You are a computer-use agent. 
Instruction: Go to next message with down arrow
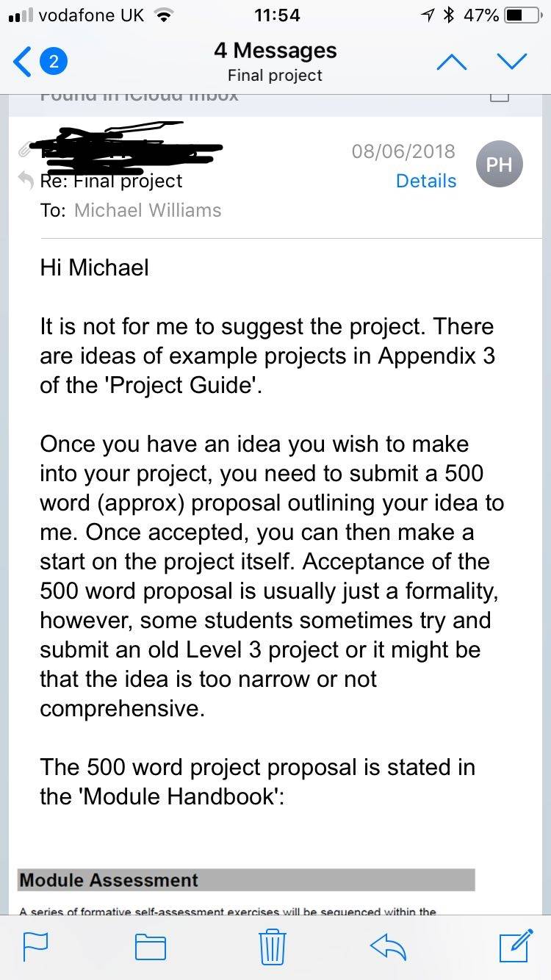click(x=512, y=62)
